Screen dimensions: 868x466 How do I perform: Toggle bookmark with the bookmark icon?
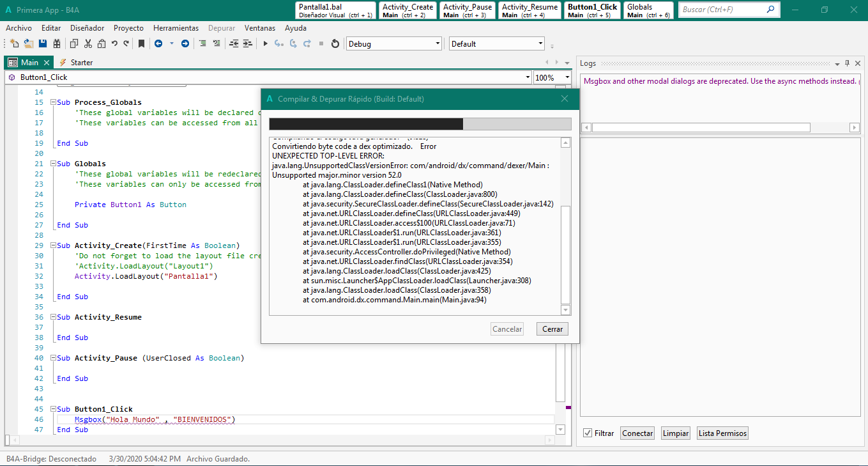pos(141,43)
